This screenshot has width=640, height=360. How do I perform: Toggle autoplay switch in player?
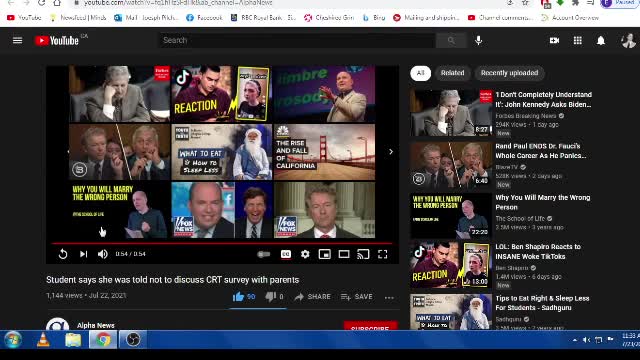click(x=264, y=254)
